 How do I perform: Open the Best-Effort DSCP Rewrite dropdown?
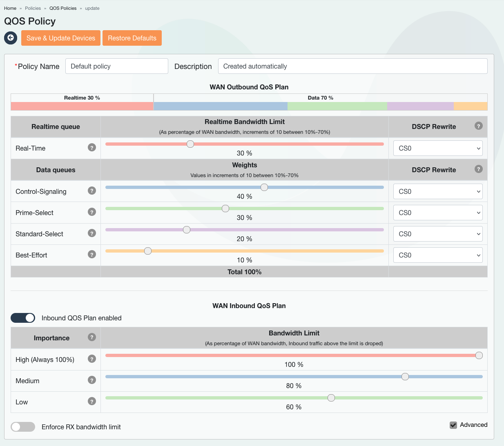[438, 255]
